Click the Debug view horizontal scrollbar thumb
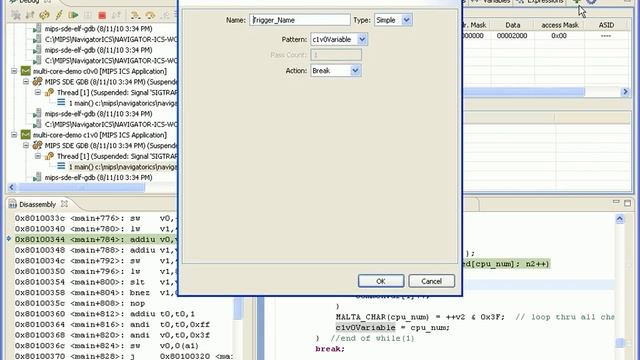640x360 pixels. click(x=82, y=187)
